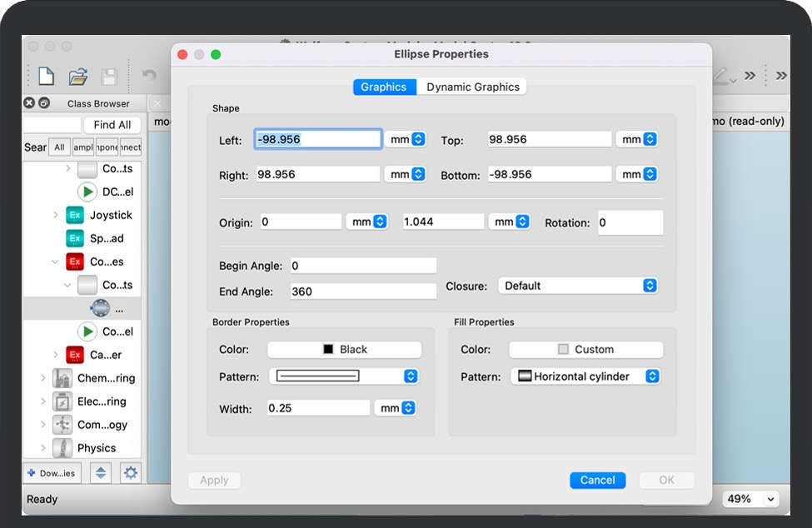Screen dimensions: 812x528
Task: Click the New document icon in toolbar
Action: [x=47, y=77]
